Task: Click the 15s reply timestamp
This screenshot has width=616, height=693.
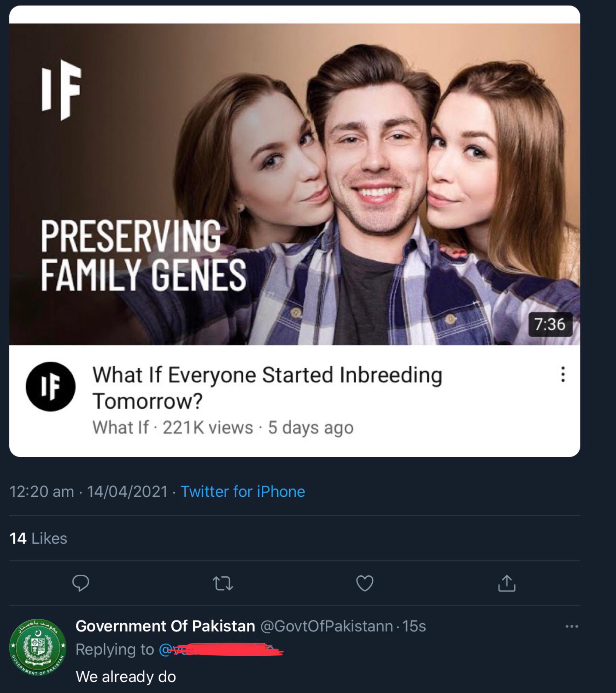Action: coord(414,626)
